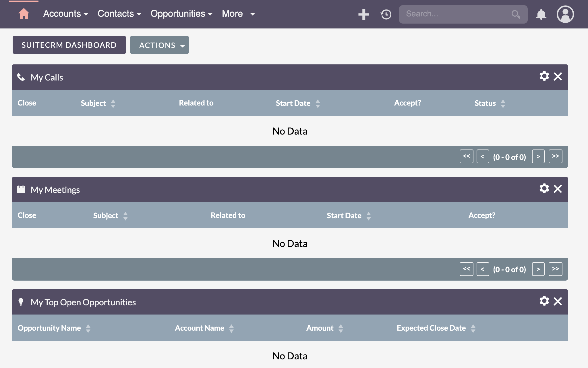Image resolution: width=588 pixels, height=368 pixels.
Task: Open My Calls dashlet settings gear
Action: tap(544, 76)
